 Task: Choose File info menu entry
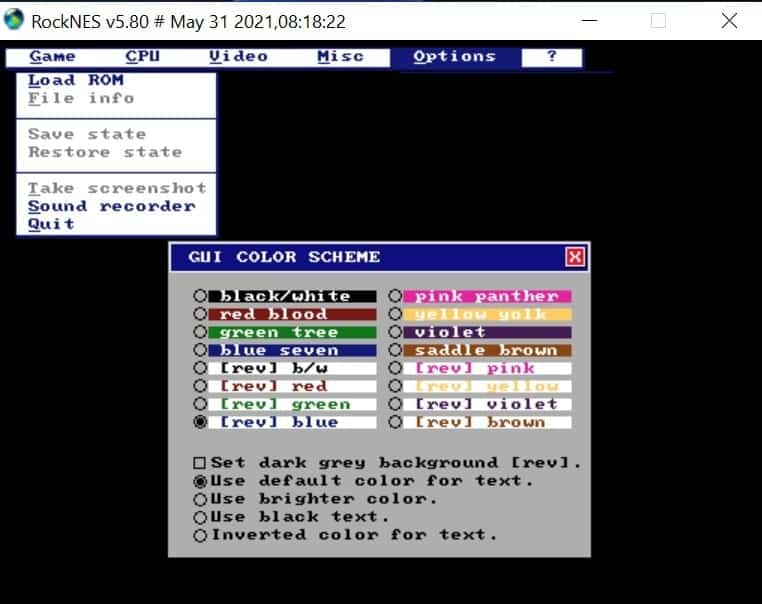(81, 98)
